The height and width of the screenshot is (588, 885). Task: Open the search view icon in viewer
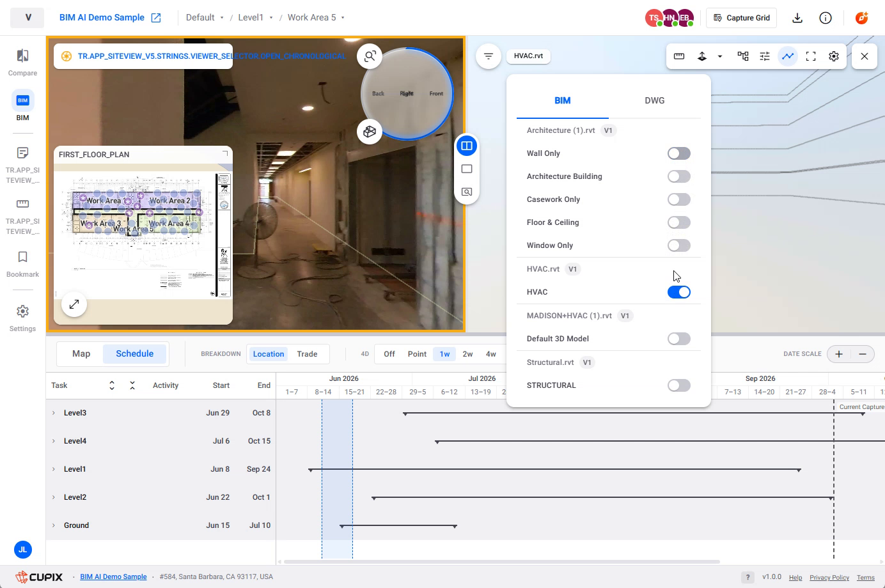370,56
